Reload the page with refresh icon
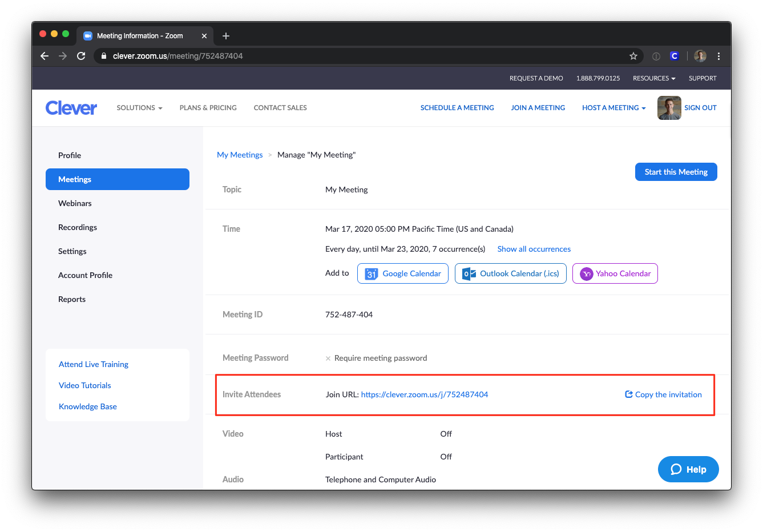 point(81,56)
